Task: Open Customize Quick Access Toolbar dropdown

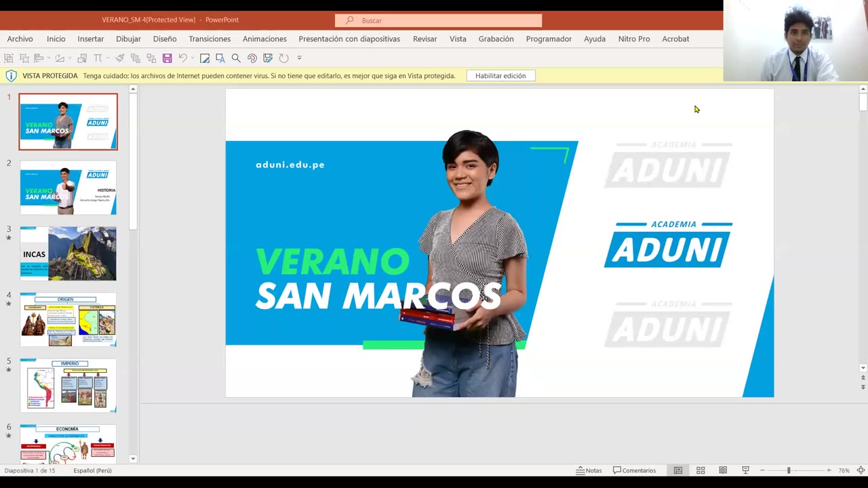Action: click(299, 58)
